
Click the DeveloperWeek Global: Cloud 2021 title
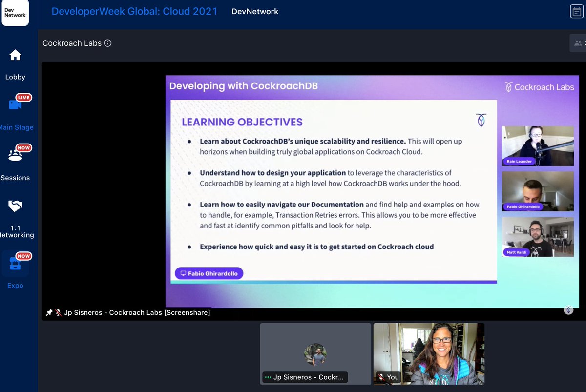(x=134, y=11)
